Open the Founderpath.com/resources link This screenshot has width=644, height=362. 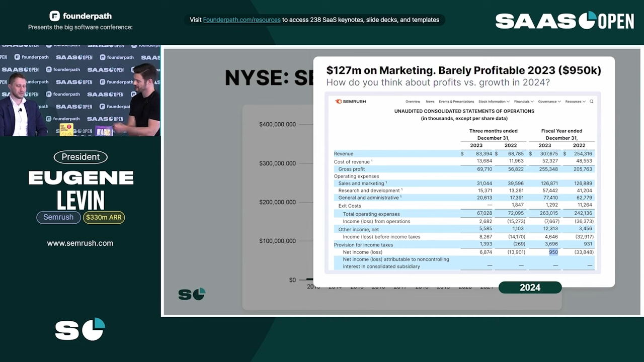(242, 20)
